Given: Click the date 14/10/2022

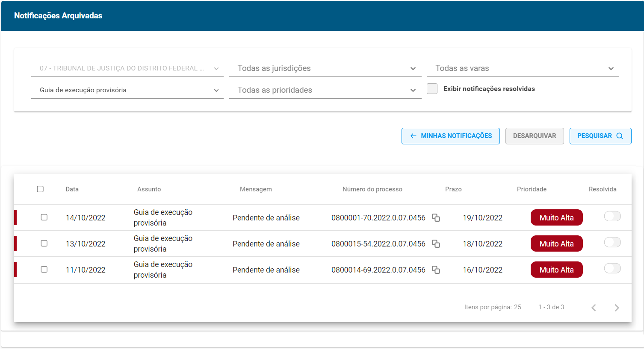Looking at the screenshot, I should coord(86,218).
